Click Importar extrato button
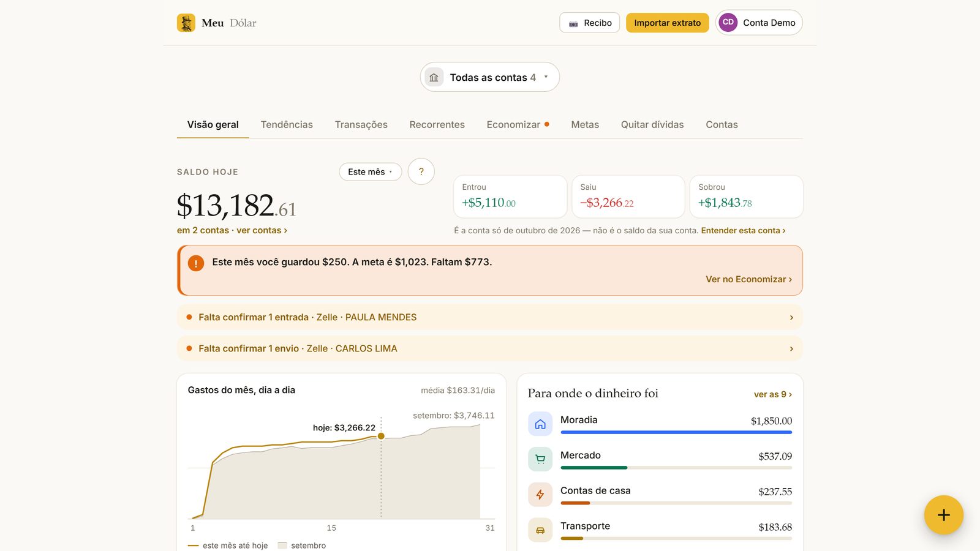 (667, 23)
